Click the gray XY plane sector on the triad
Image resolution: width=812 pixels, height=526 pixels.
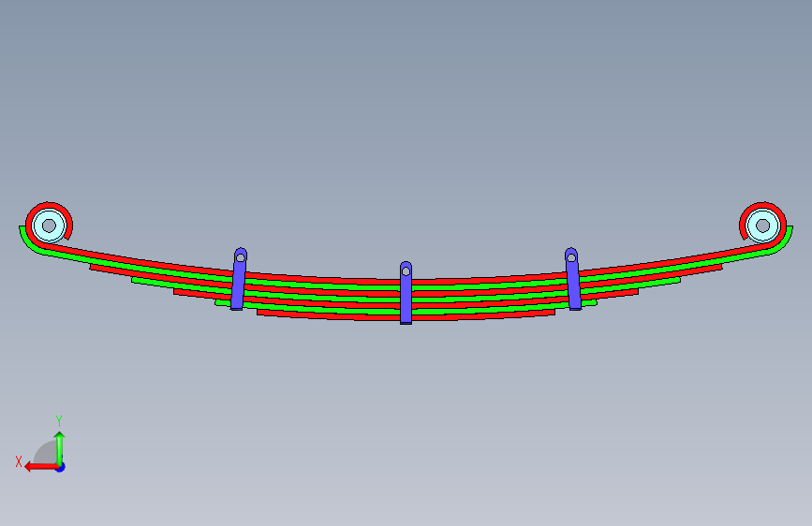[x=47, y=454]
